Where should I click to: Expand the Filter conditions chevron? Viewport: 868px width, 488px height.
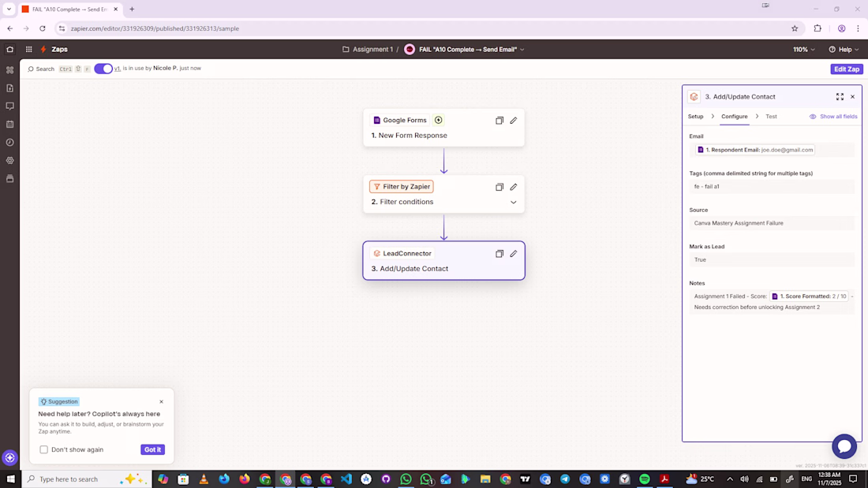point(514,203)
